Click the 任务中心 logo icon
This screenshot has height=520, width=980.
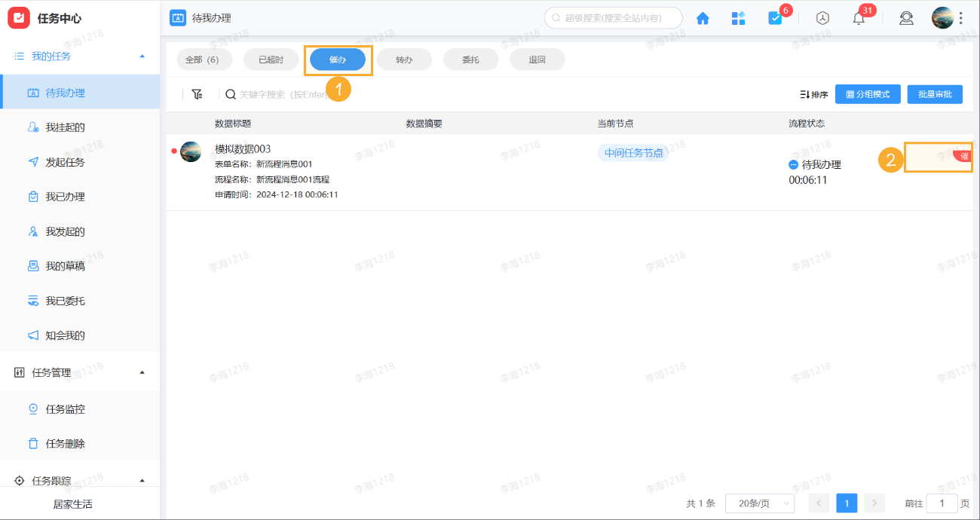19,17
